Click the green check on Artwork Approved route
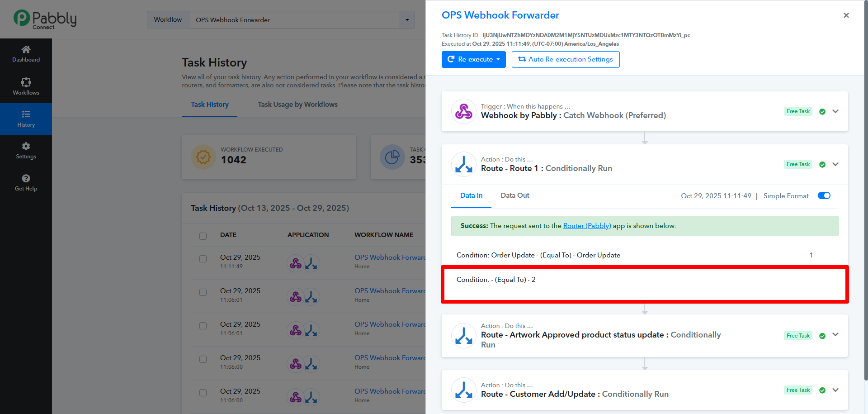The image size is (868, 414). click(822, 336)
